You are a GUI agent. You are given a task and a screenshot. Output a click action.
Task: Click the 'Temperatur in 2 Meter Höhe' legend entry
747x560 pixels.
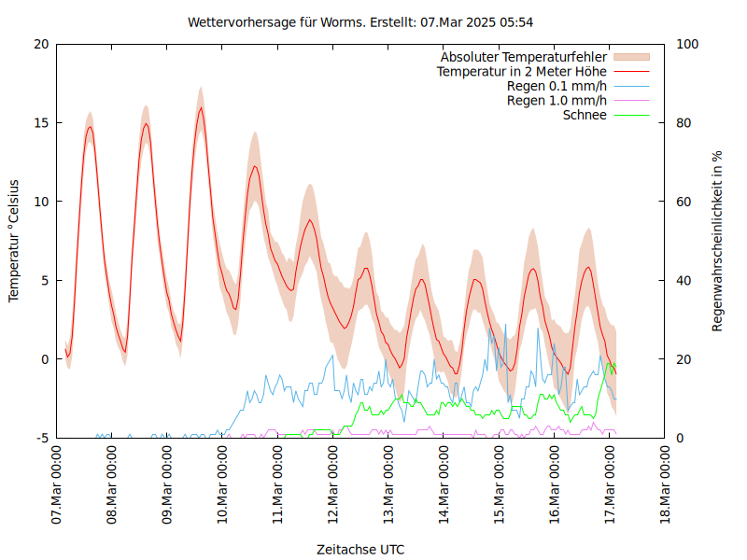(x=521, y=71)
